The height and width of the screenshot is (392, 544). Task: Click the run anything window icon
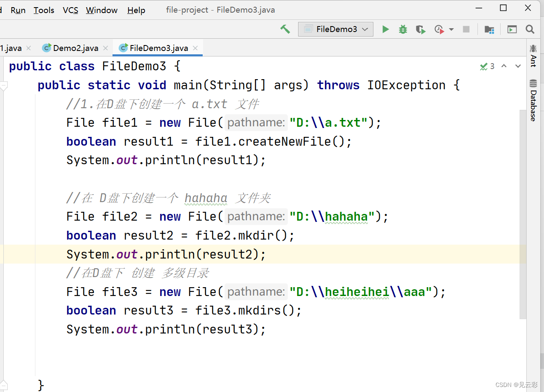tap(512, 29)
